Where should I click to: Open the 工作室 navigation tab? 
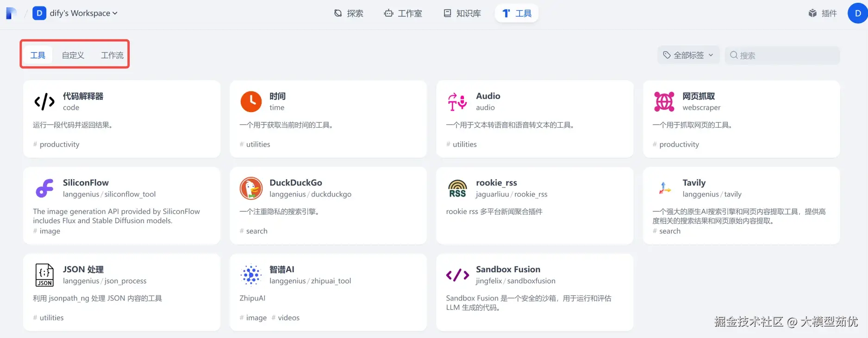point(403,13)
